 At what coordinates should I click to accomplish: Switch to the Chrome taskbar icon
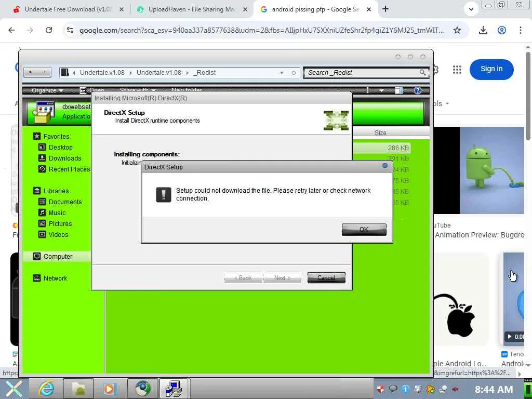click(x=143, y=389)
